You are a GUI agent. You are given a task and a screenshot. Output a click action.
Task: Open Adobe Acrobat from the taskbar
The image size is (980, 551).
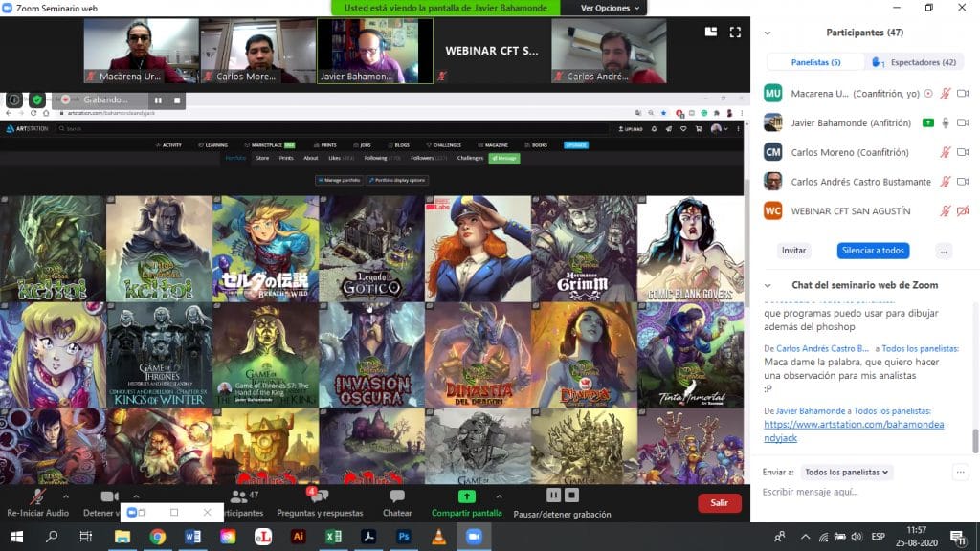pos(368,537)
